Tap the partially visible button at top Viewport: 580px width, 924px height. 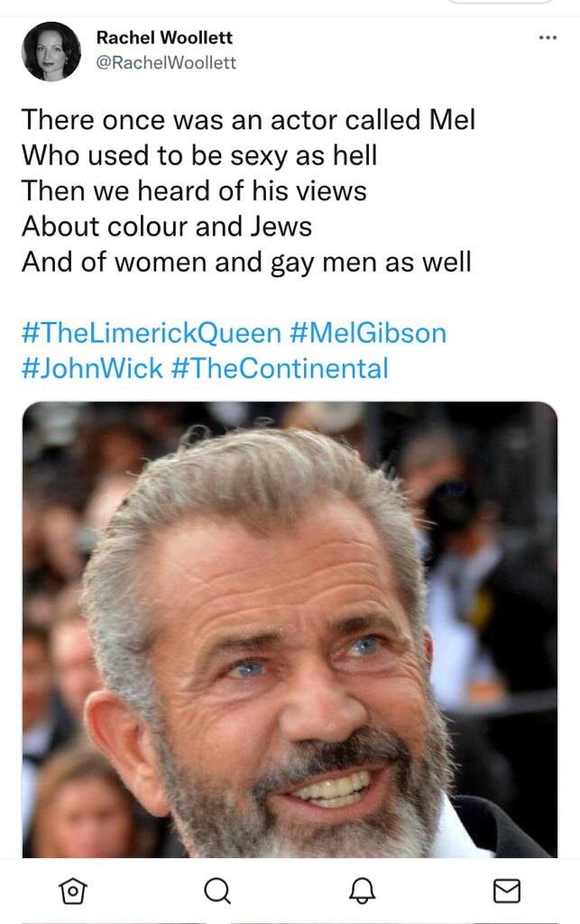[501, 3]
